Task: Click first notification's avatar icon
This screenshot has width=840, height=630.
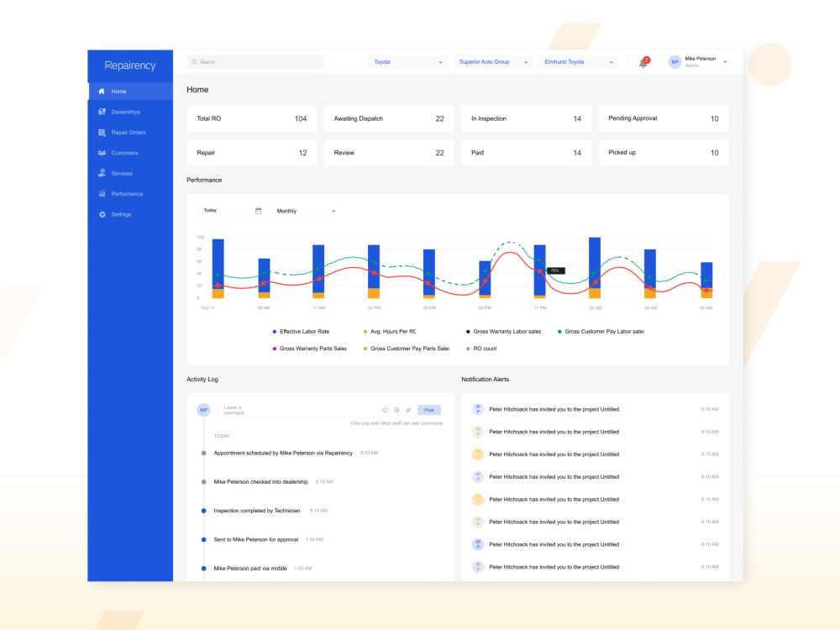Action: (478, 409)
